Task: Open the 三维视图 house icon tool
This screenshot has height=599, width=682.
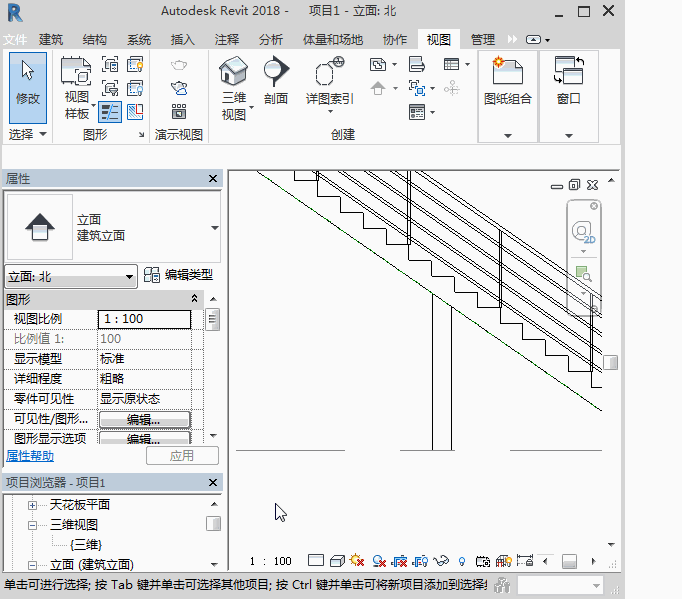Action: tap(233, 85)
